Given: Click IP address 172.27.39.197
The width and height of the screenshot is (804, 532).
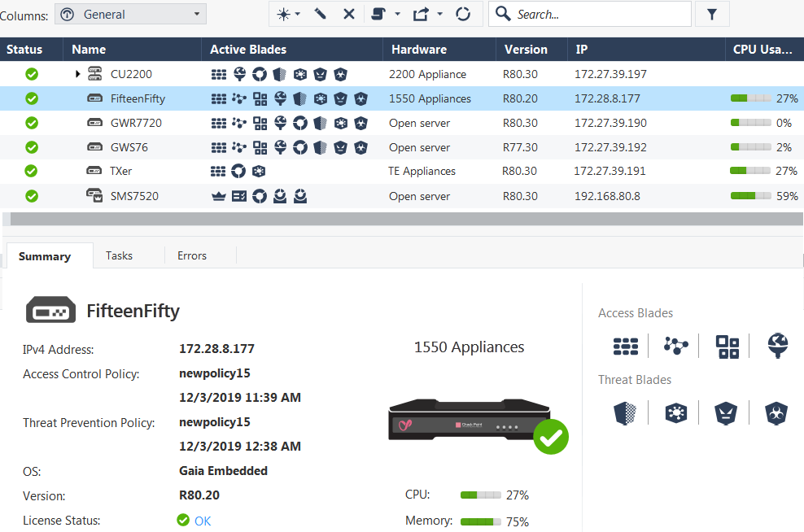Looking at the screenshot, I should (610, 74).
